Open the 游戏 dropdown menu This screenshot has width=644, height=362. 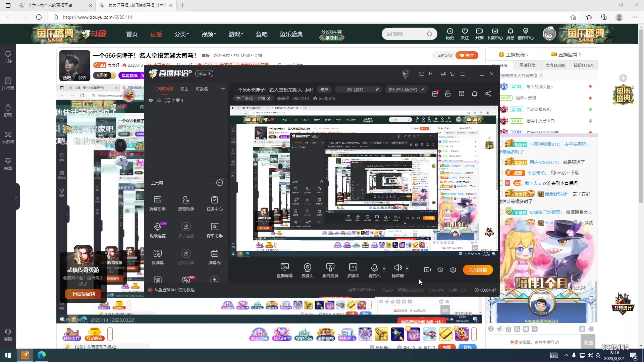pyautogui.click(x=236, y=34)
